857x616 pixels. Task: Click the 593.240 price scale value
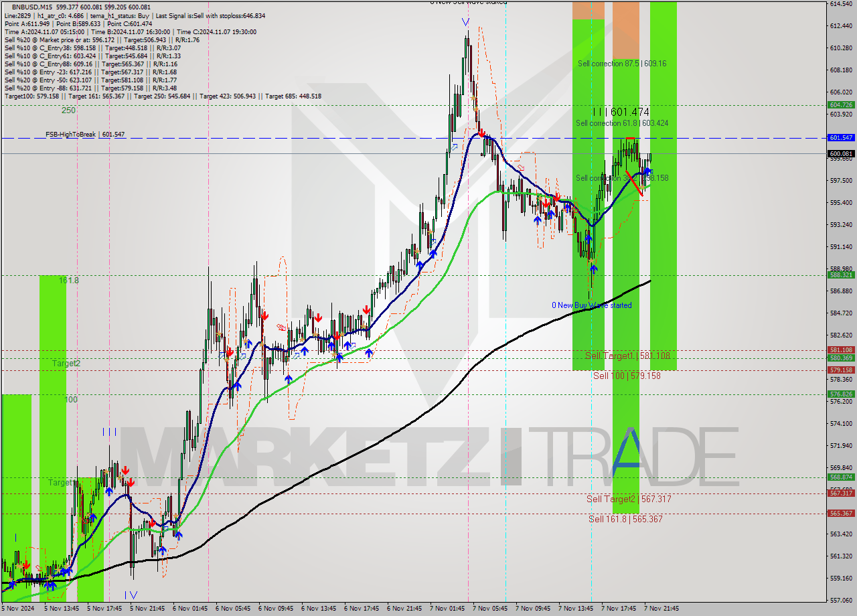coord(840,225)
